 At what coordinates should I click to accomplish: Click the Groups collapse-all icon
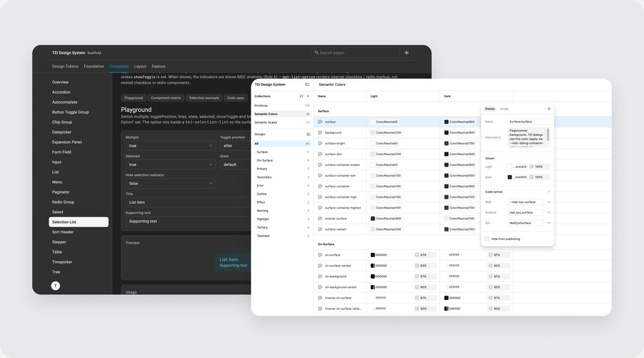click(308, 134)
